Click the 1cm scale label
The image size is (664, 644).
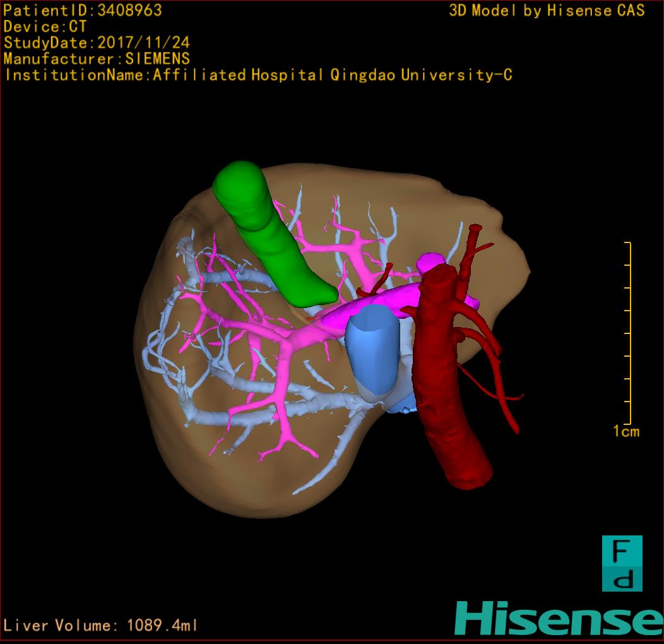pos(626,432)
